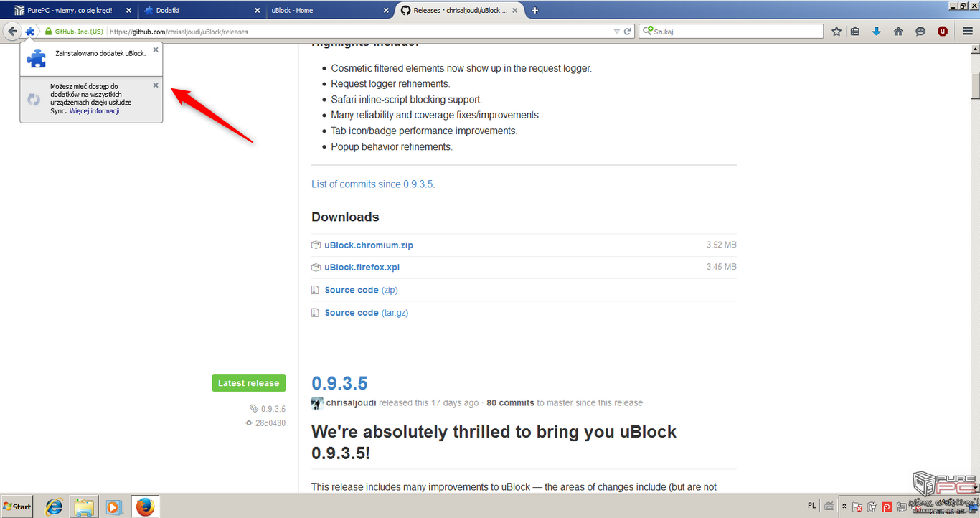Viewport: 980px width, 518px height.
Task: Open the Hello chat bubble icon
Action: click(920, 32)
